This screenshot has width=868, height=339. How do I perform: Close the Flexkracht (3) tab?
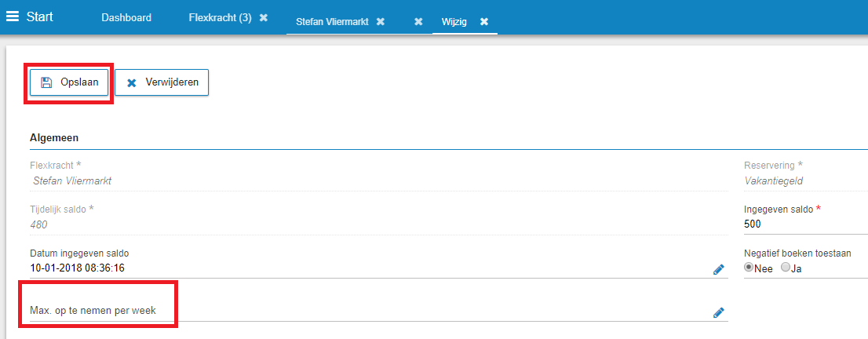pos(264,18)
